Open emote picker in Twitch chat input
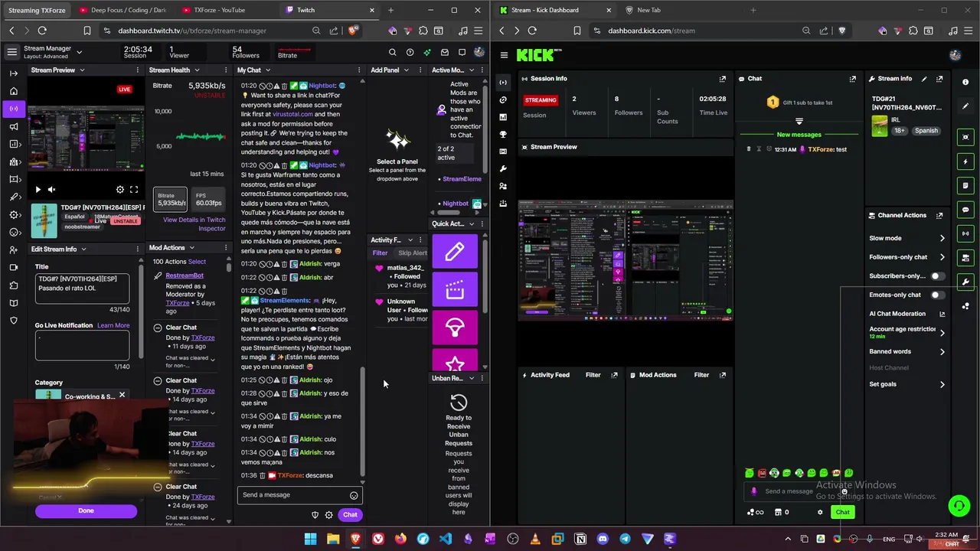 tap(354, 495)
